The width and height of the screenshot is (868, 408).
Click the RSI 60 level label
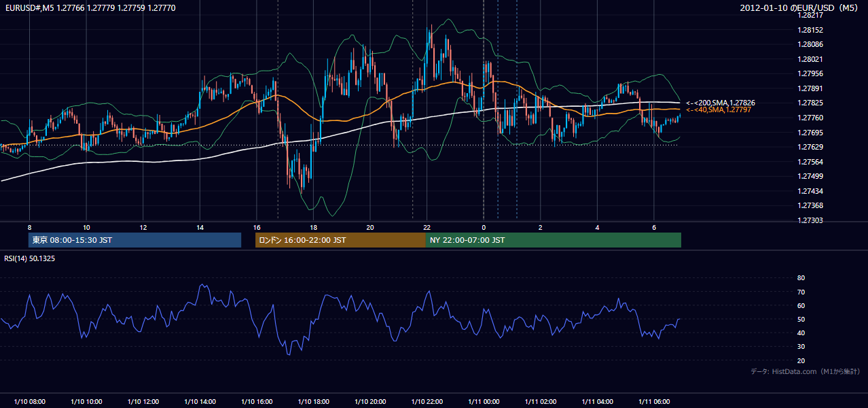(x=801, y=305)
